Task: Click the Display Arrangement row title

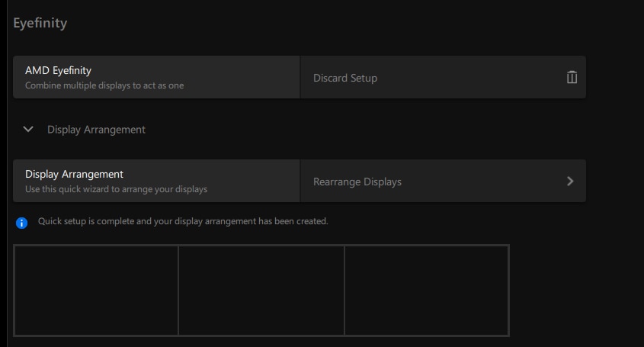Action: 74,174
